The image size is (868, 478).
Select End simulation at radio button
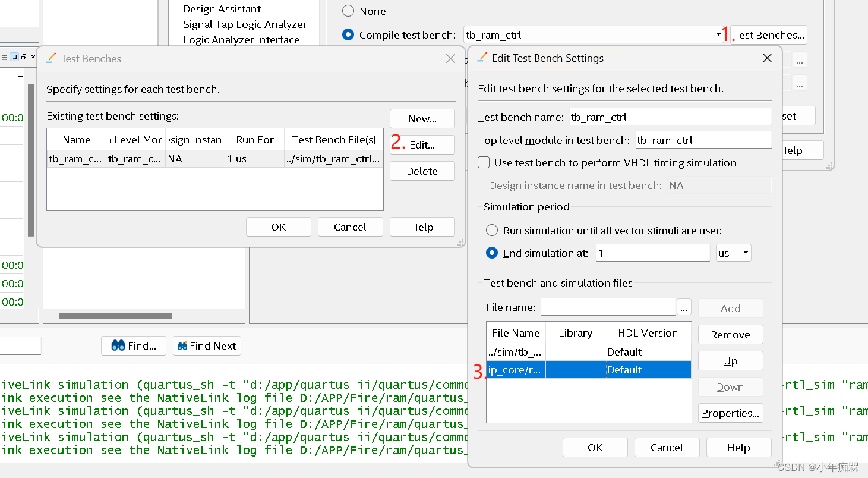point(492,253)
